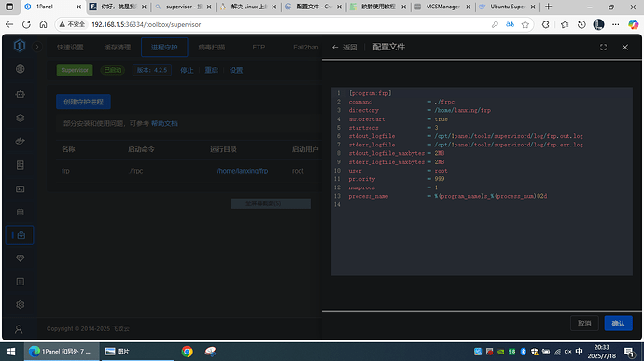
Task: Switch to the 进程守护 tab
Action: [164, 48]
